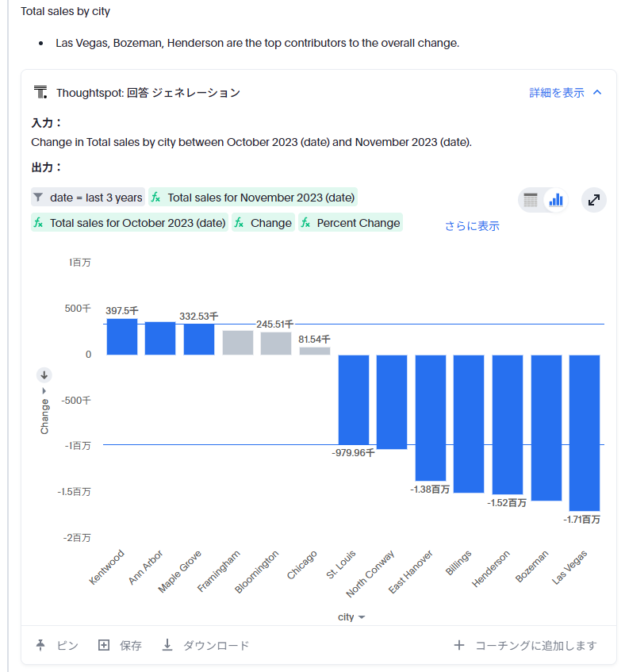Collapse details with 詳細を表示 chevron
Image resolution: width=625 pixels, height=672 pixels.
click(x=597, y=93)
